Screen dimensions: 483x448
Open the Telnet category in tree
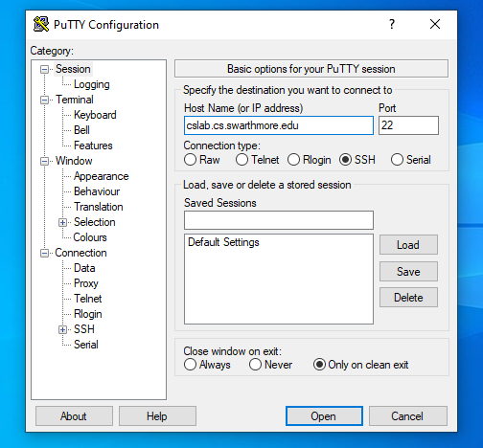(x=87, y=299)
